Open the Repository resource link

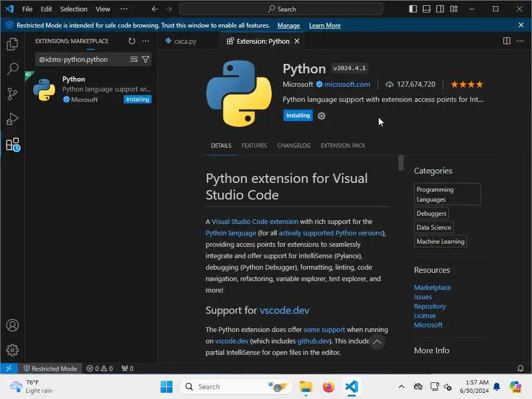[430, 306]
